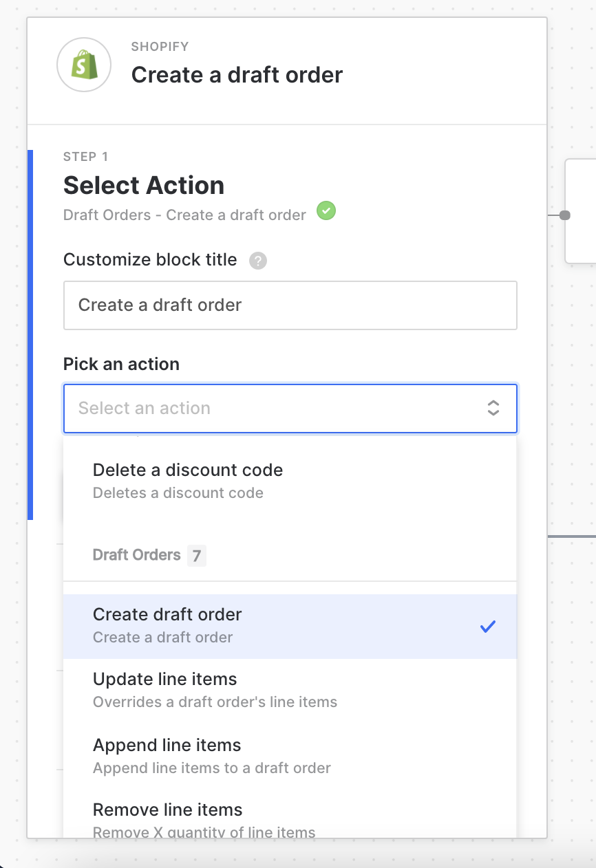Click the Select Action step heading
Screen dimensions: 596x868
(144, 185)
